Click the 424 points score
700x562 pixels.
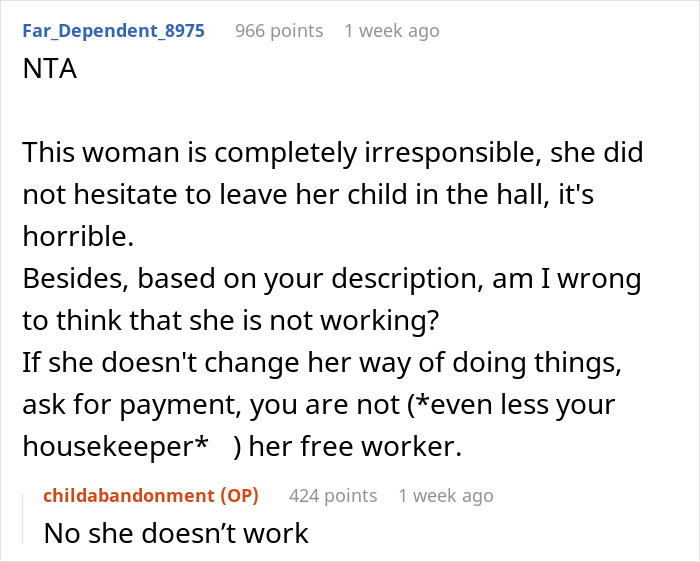(x=333, y=495)
